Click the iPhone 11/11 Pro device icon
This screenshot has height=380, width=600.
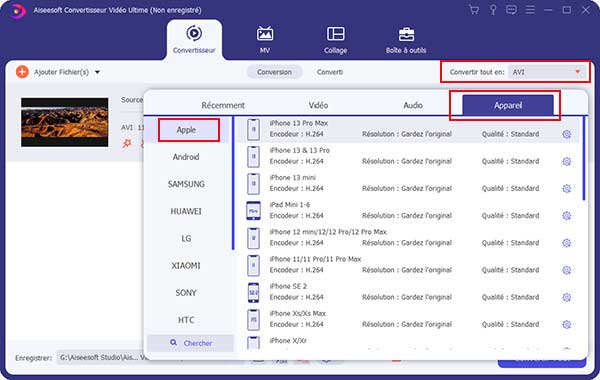[253, 265]
